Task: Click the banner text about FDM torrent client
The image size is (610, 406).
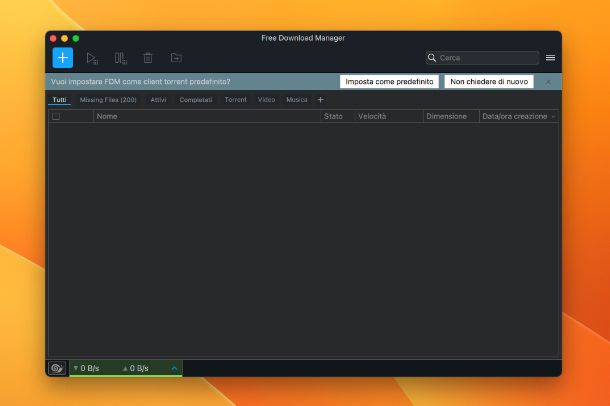Action: point(140,82)
